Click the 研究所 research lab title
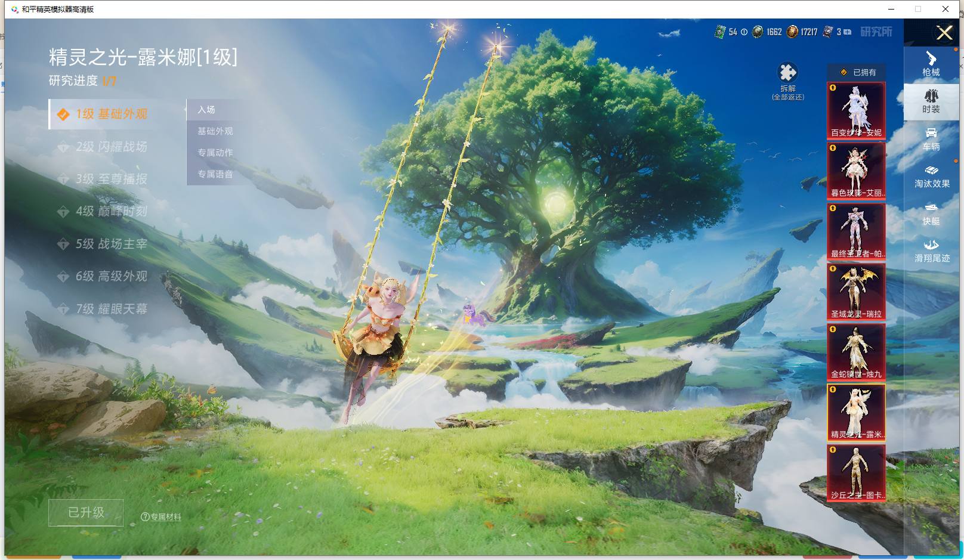The width and height of the screenshot is (964, 560). click(876, 32)
